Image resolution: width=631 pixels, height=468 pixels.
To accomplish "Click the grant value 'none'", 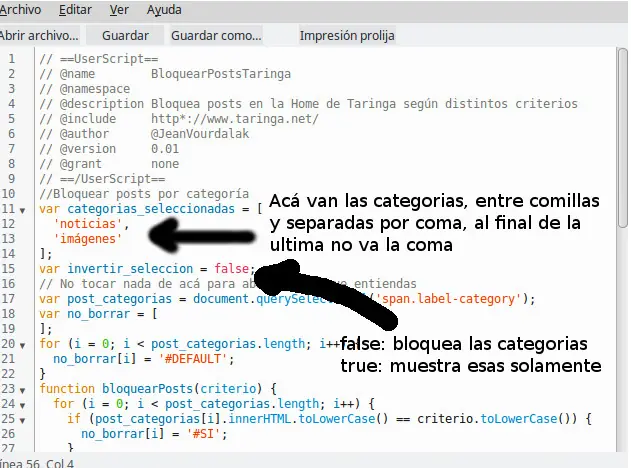I will click(x=165, y=164).
